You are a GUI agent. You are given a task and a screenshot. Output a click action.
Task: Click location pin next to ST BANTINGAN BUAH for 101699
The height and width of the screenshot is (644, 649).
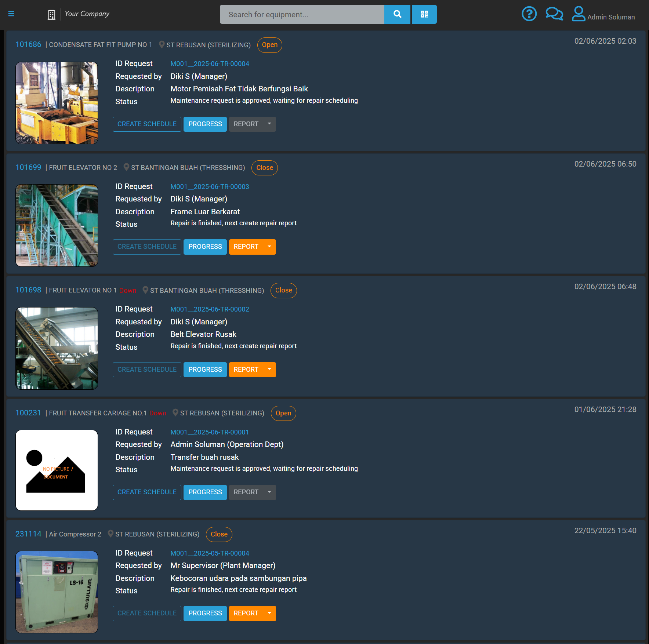coord(126,167)
